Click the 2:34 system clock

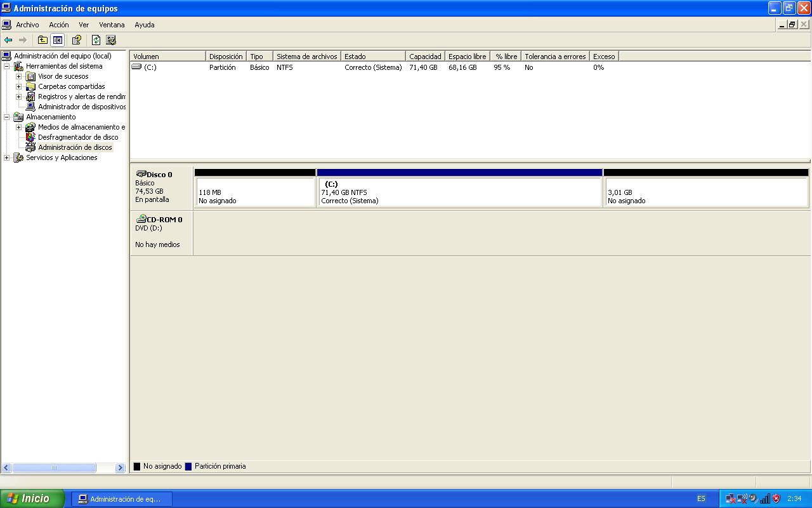[x=794, y=498]
